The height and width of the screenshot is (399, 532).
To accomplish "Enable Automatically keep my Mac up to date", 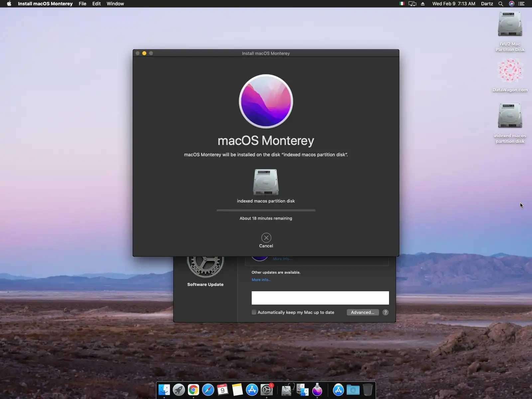I will [254, 312].
